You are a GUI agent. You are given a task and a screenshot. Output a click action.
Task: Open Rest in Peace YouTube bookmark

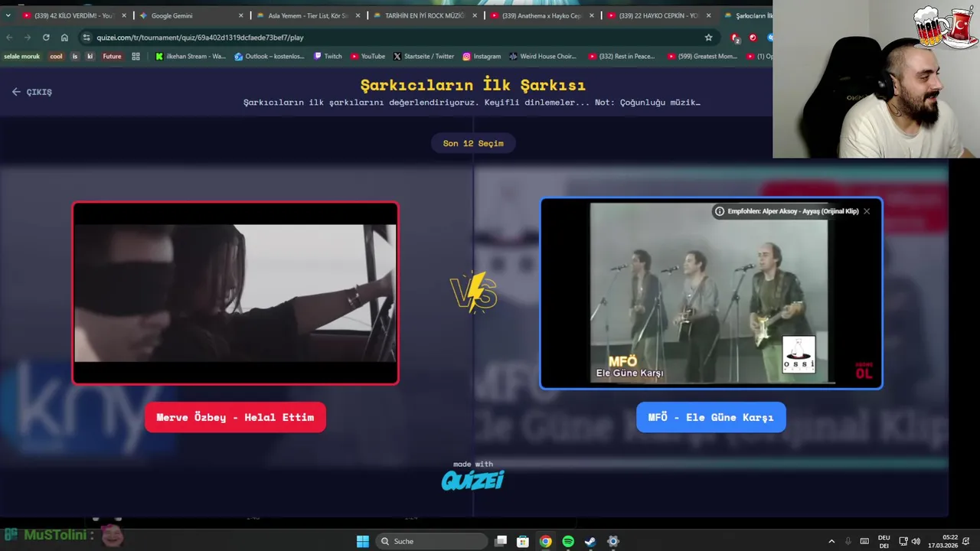(x=622, y=56)
